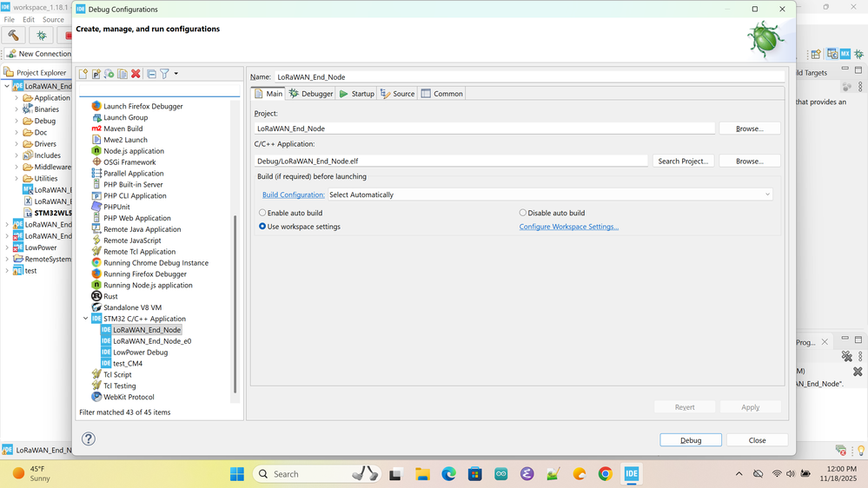Select Launch Group configuration type
The height and width of the screenshot is (488, 868).
(x=125, y=117)
